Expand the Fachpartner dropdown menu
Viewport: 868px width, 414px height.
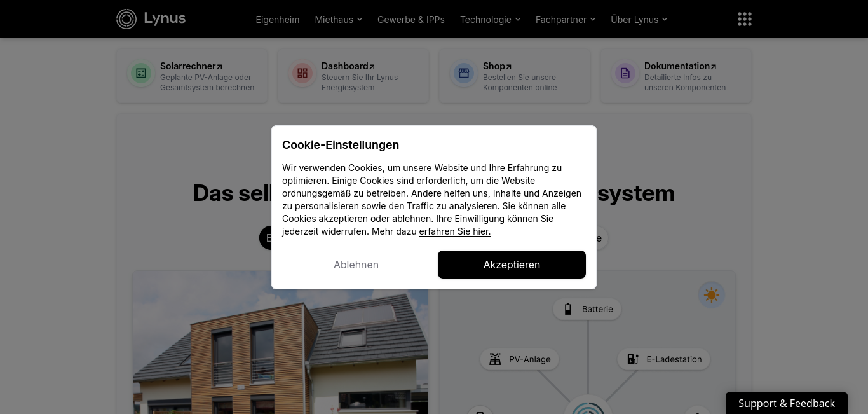pos(566,20)
